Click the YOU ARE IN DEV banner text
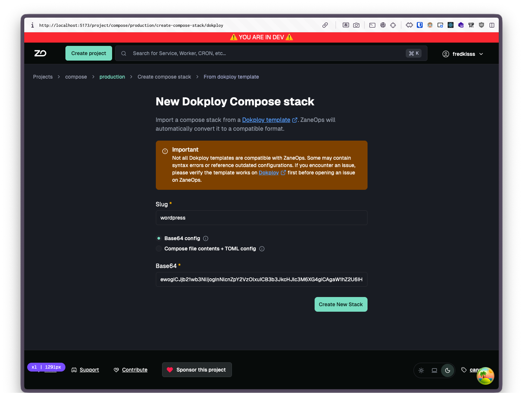523x420 pixels. [x=261, y=37]
